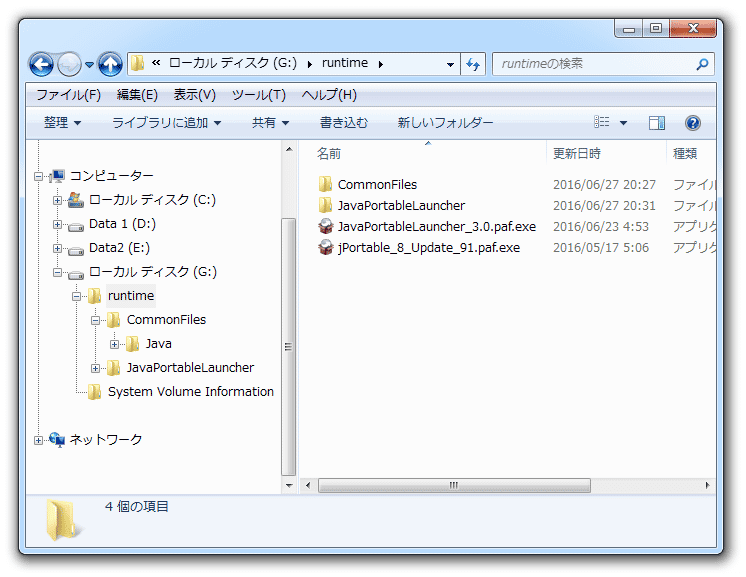The height and width of the screenshot is (577, 746).
Task: Select Java folder in tree
Action: pyautogui.click(x=158, y=344)
